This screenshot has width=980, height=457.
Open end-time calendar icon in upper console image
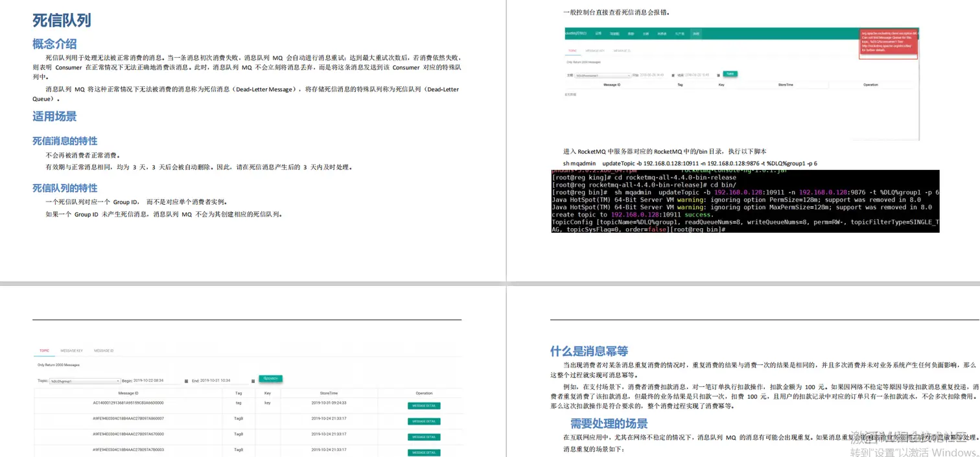[x=718, y=75]
